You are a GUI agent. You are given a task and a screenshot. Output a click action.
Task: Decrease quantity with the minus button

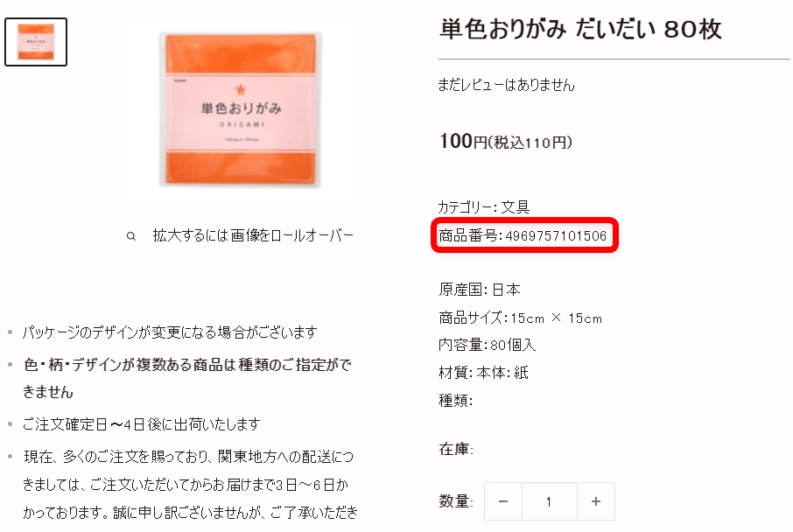tap(503, 501)
